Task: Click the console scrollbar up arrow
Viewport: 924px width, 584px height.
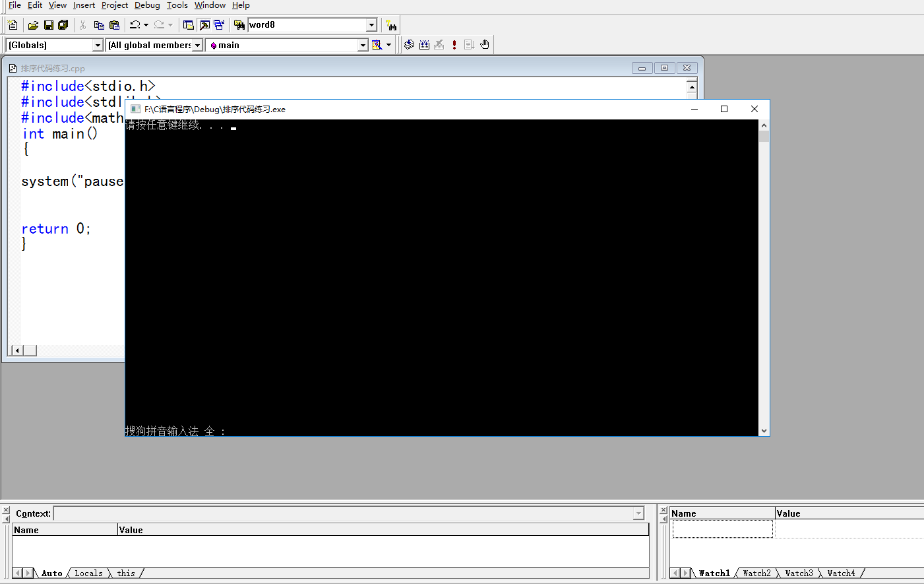Action: pyautogui.click(x=764, y=125)
